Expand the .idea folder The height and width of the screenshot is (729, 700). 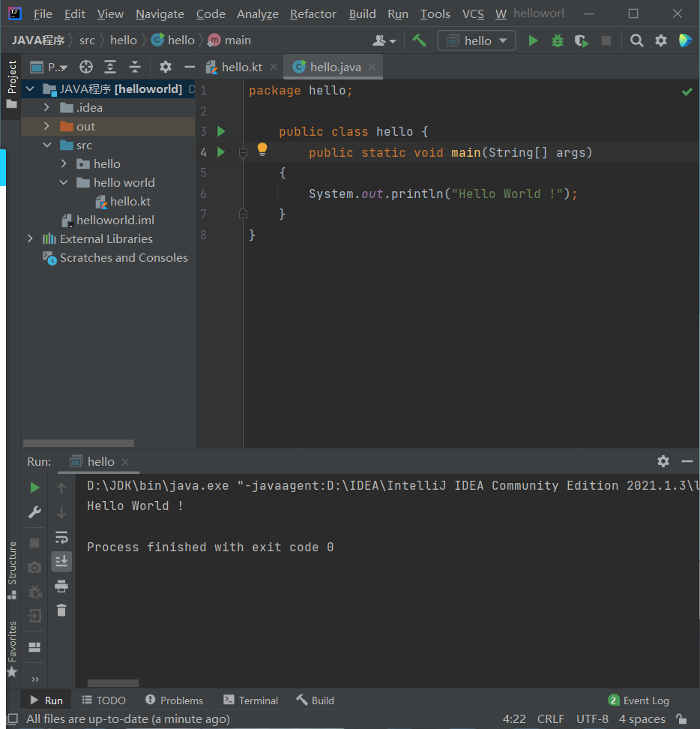pos(46,107)
